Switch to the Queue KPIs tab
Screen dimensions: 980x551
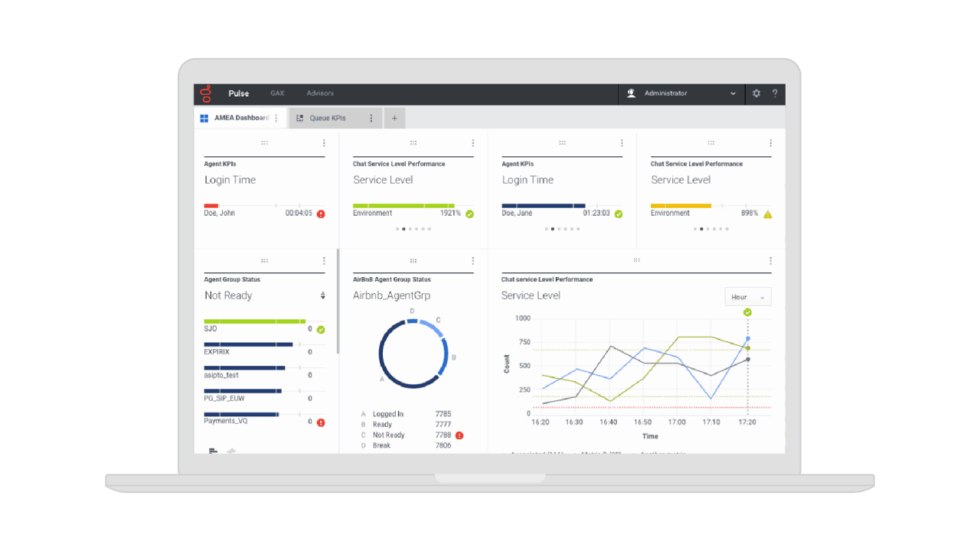click(327, 118)
